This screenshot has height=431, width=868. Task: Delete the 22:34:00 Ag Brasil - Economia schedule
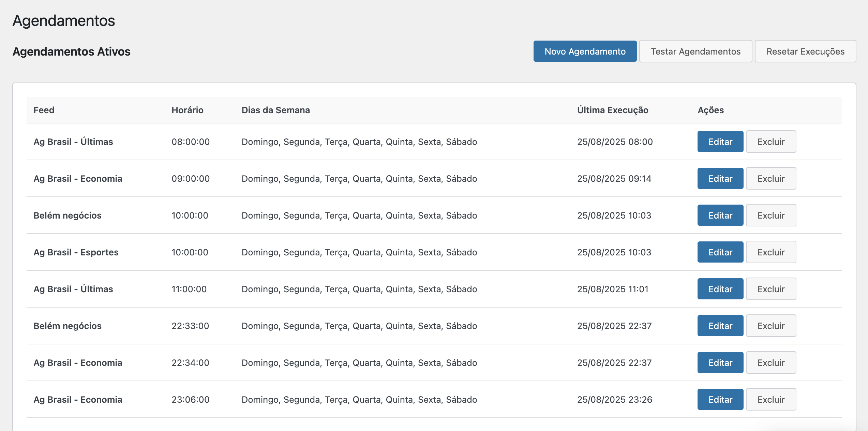tap(771, 362)
